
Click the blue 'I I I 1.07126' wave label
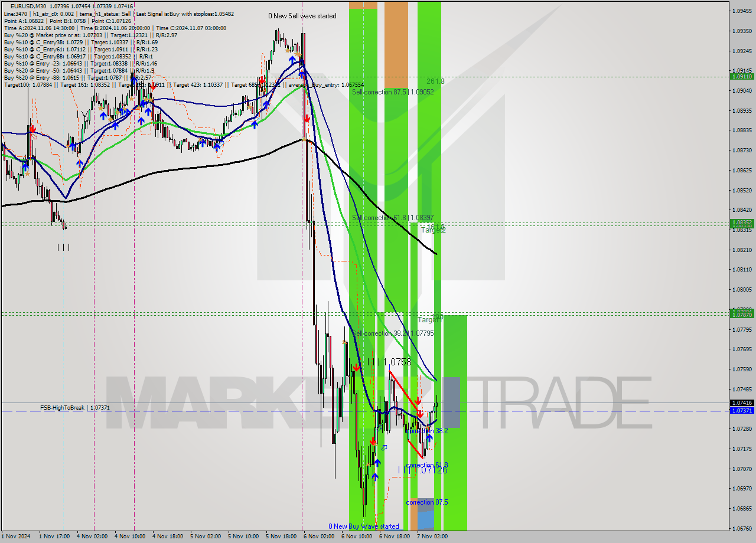(x=422, y=470)
